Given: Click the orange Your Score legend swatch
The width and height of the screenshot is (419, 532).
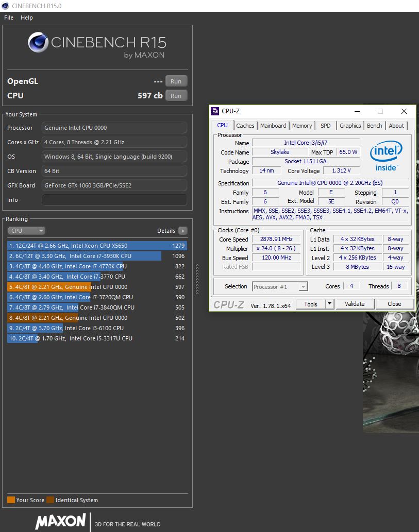Looking at the screenshot, I should point(11,500).
